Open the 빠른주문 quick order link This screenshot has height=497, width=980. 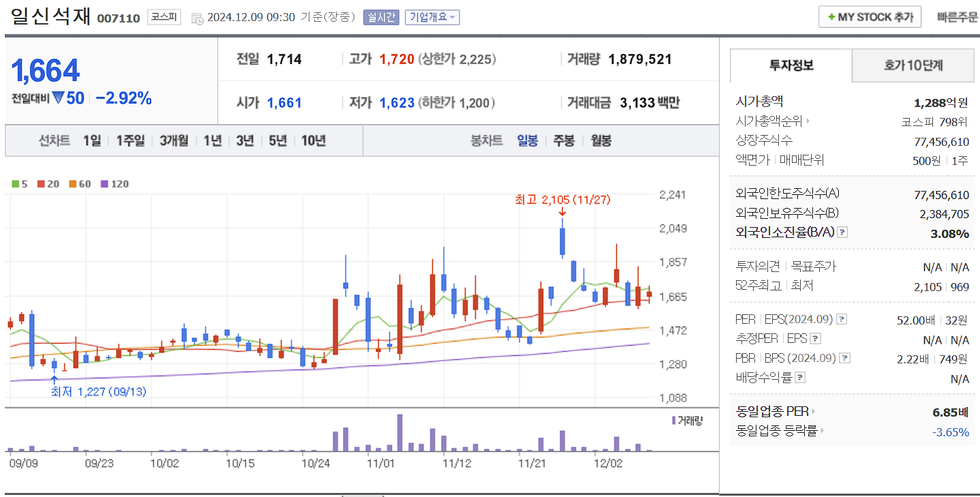[957, 16]
